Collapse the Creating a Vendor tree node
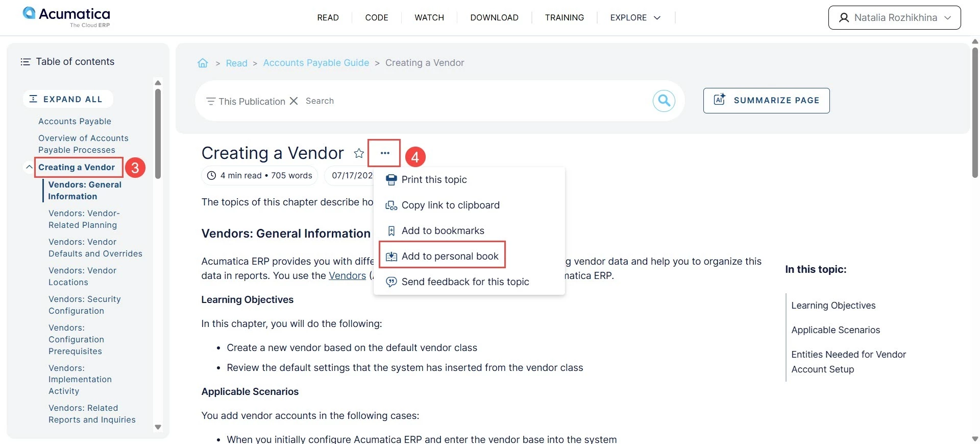 click(29, 167)
